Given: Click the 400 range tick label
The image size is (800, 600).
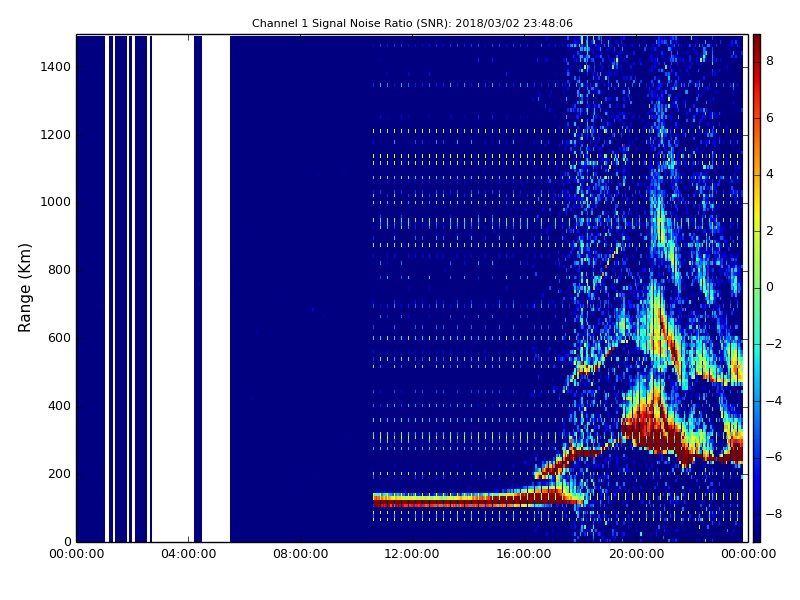Looking at the screenshot, I should [59, 406].
